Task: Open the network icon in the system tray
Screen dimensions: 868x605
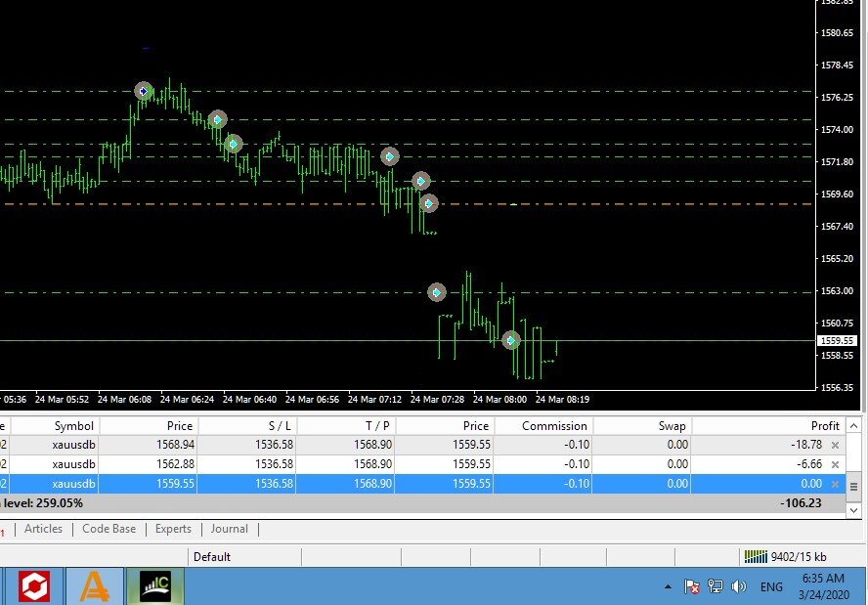Action: tap(716, 586)
